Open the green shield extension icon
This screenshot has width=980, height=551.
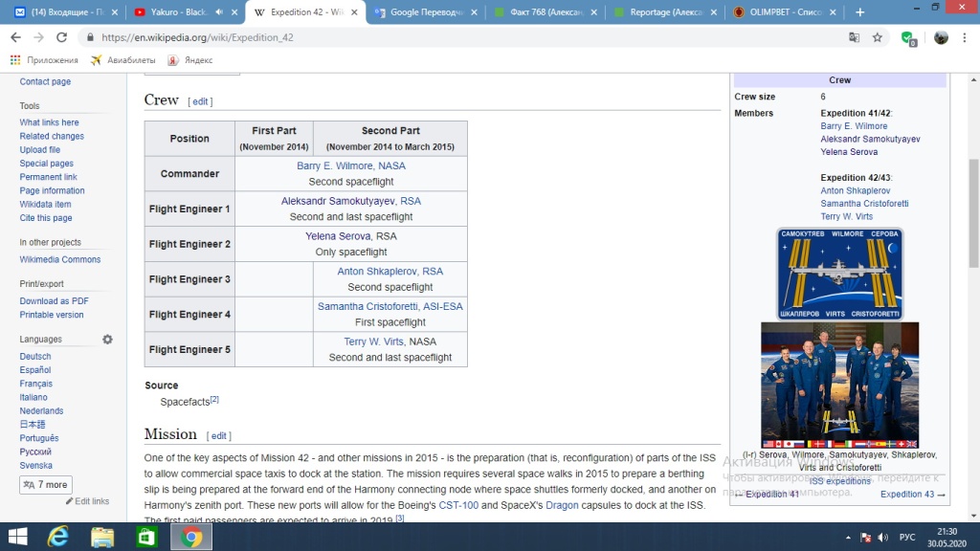point(909,38)
